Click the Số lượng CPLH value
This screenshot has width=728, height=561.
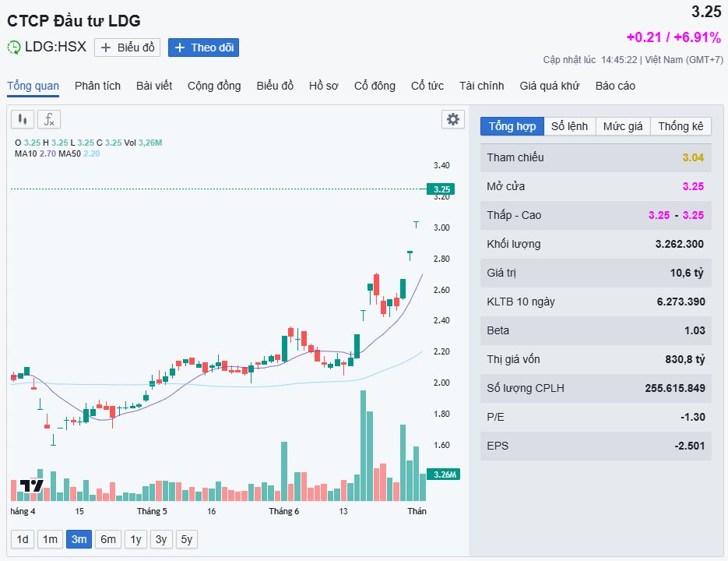coord(675,388)
